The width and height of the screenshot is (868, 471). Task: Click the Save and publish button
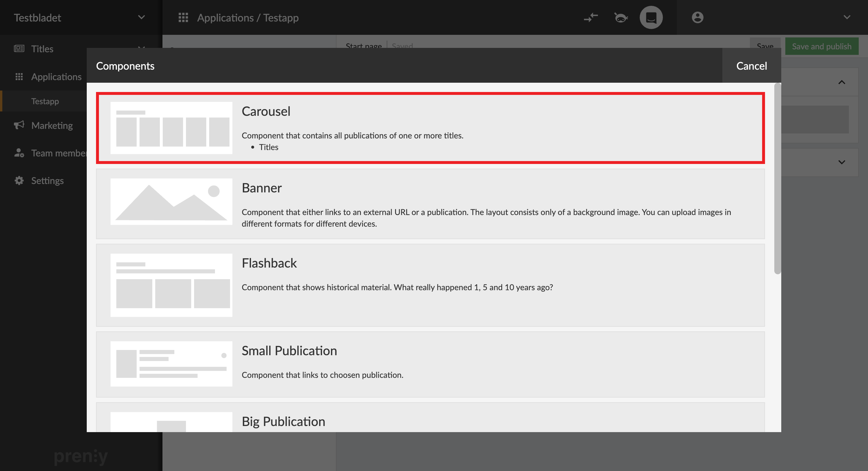pos(822,46)
